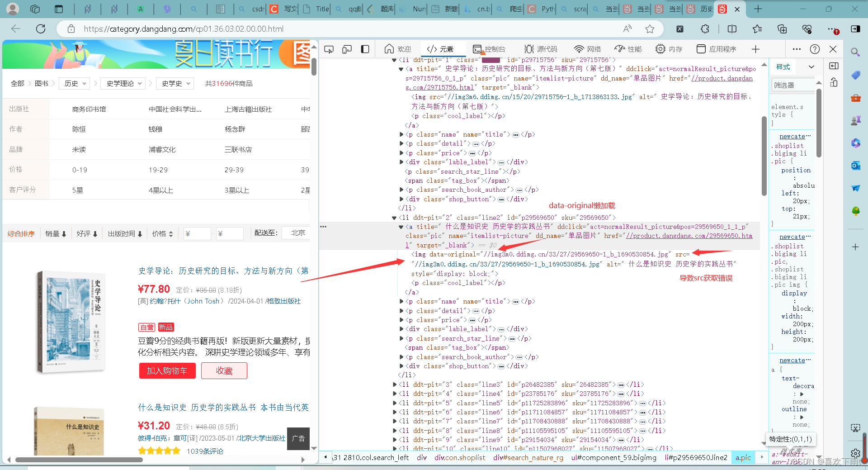This screenshot has height=470, width=868.
Task: Open sidebar tools briefcase icon
Action: pyautogui.click(x=855, y=98)
